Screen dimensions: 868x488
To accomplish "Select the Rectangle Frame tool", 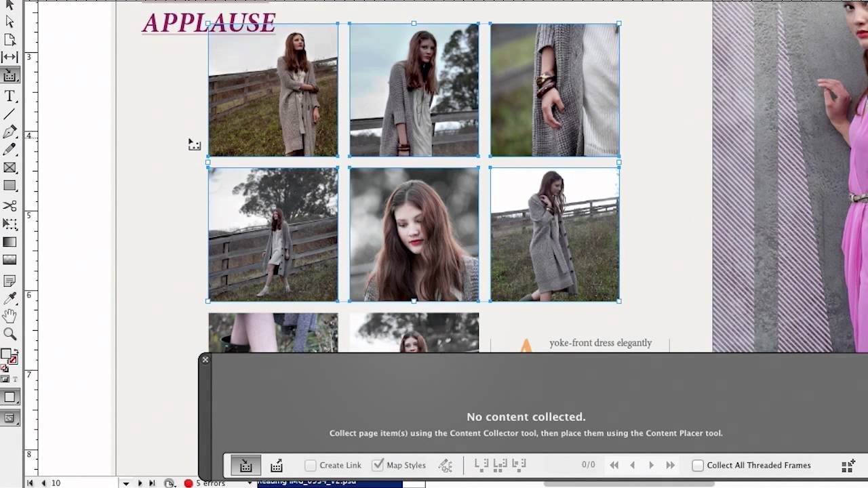I will tap(9, 167).
